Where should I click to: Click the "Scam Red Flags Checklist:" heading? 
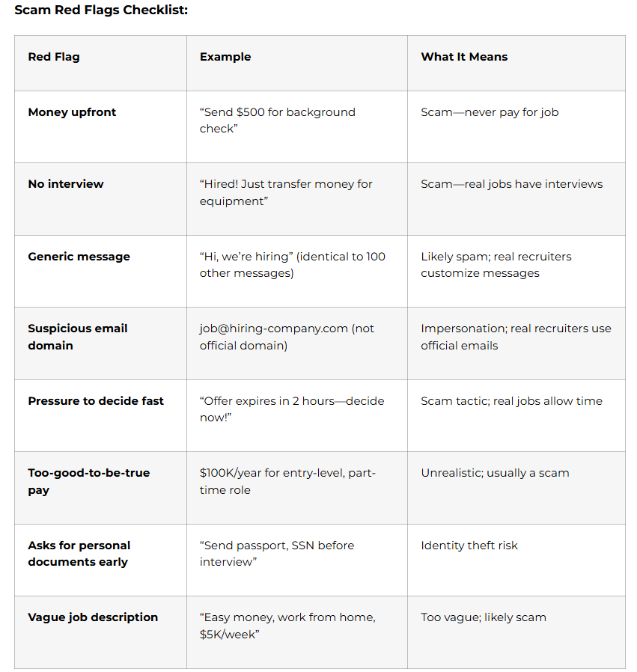[x=101, y=10]
